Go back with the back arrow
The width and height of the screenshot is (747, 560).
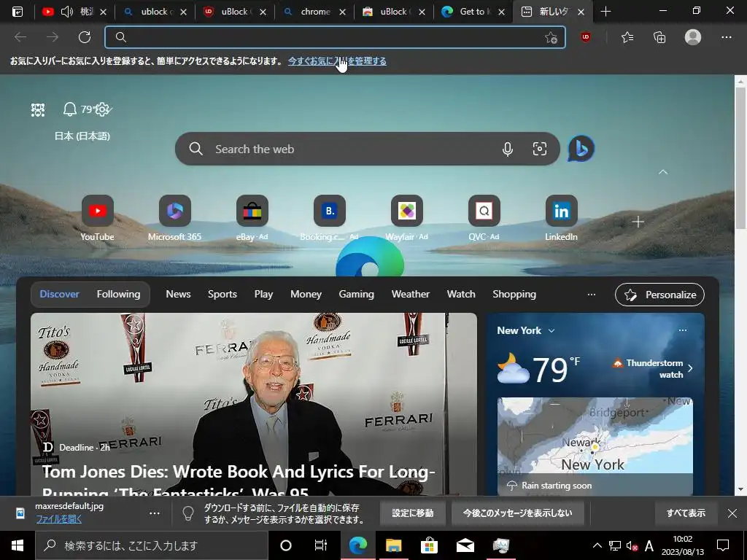point(20,37)
